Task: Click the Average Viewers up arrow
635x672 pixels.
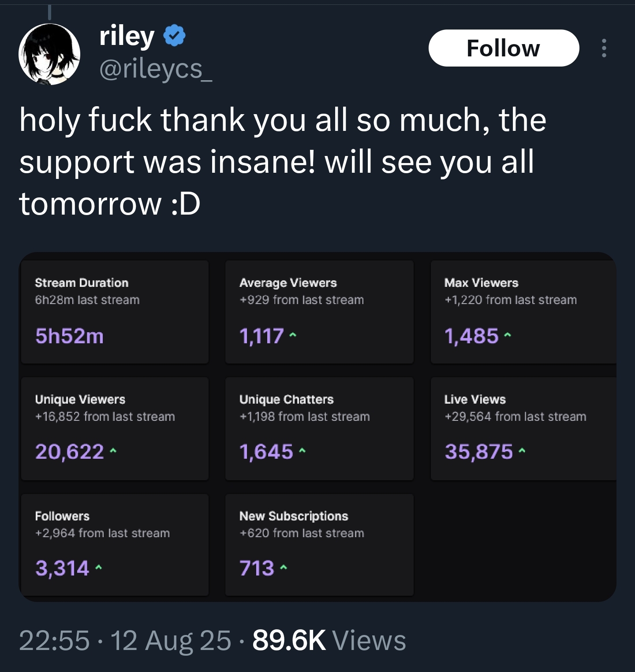Action: pos(293,336)
